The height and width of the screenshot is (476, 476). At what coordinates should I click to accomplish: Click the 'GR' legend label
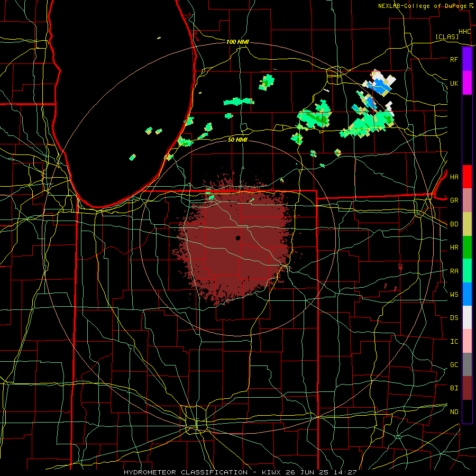(x=454, y=200)
